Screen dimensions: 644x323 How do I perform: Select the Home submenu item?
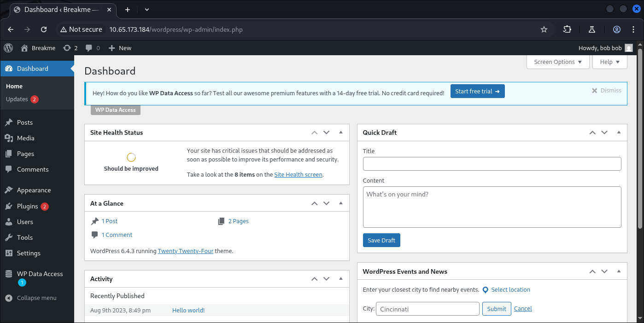pyautogui.click(x=14, y=86)
